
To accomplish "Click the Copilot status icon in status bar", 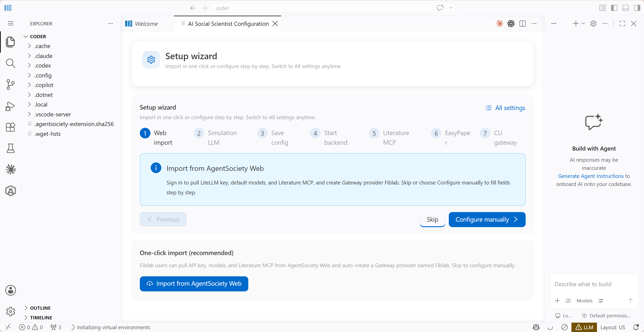I will 536,327.
